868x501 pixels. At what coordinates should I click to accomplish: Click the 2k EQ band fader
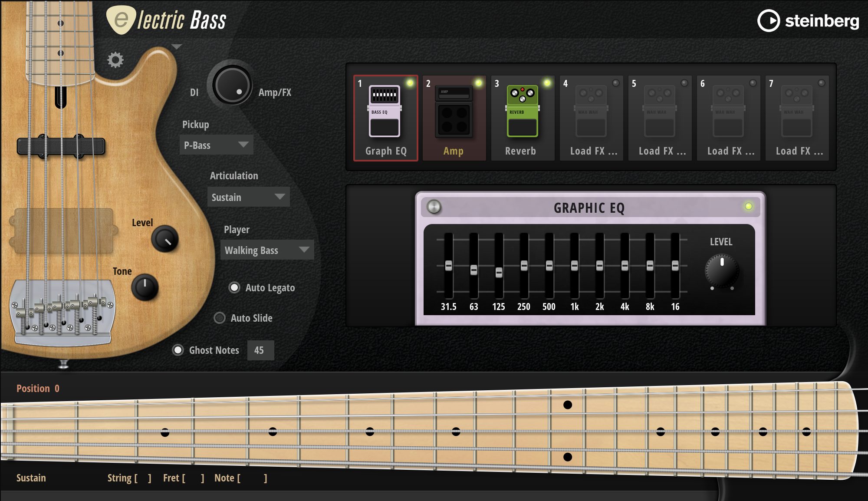click(x=599, y=265)
